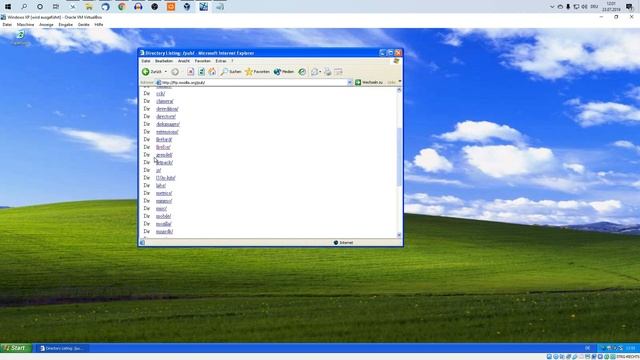The height and width of the screenshot is (360, 640).
Task: Open the headphones app on host taskbar
Action: [x=138, y=7]
